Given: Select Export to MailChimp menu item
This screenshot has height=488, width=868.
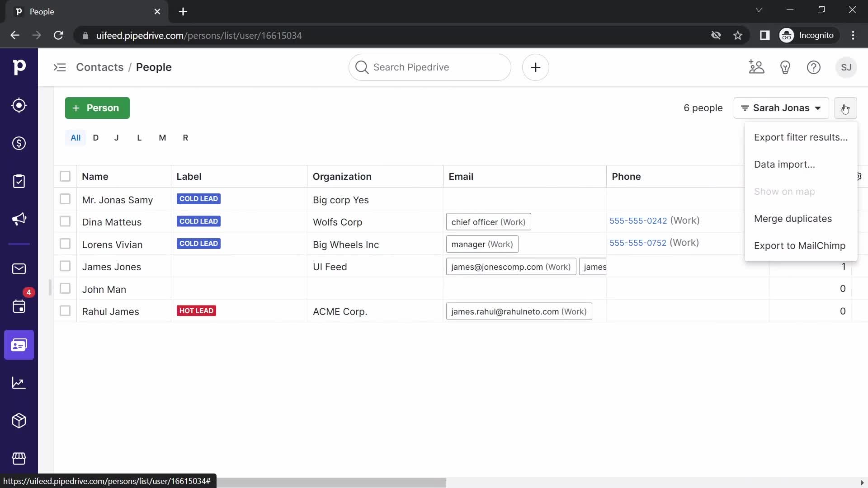Looking at the screenshot, I should tap(800, 245).
